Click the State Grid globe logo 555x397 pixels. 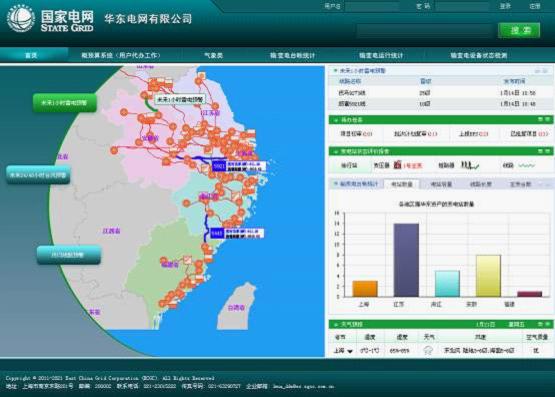click(x=21, y=18)
